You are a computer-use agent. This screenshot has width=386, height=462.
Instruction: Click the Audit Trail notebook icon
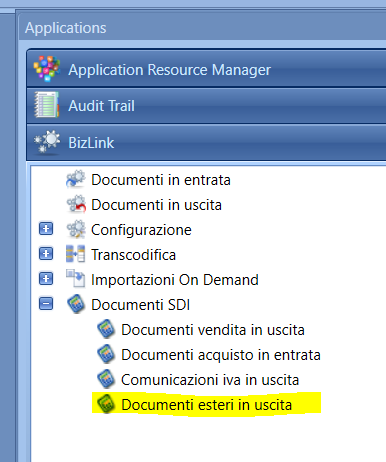(47, 105)
